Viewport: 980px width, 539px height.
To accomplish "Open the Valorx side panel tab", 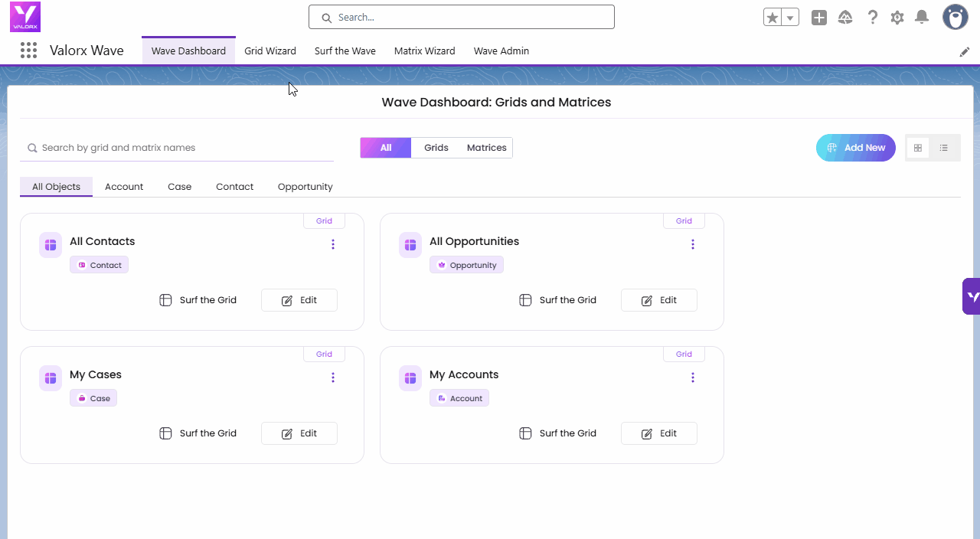I will [x=971, y=296].
